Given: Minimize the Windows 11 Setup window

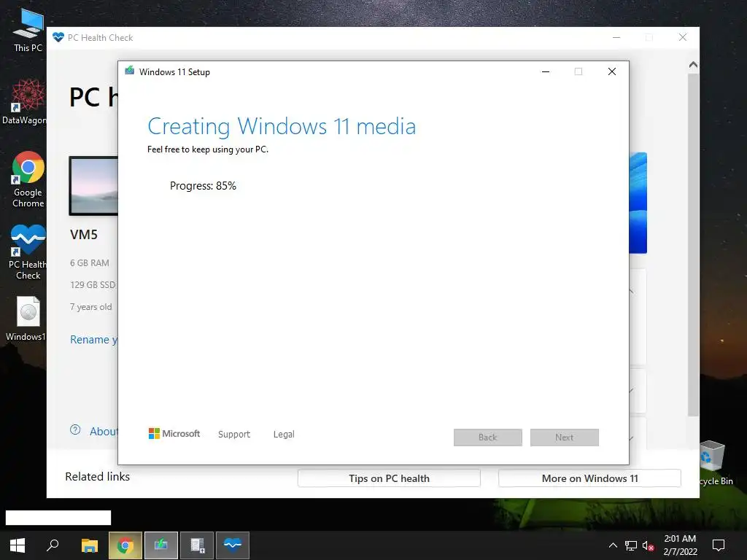Looking at the screenshot, I should (546, 71).
